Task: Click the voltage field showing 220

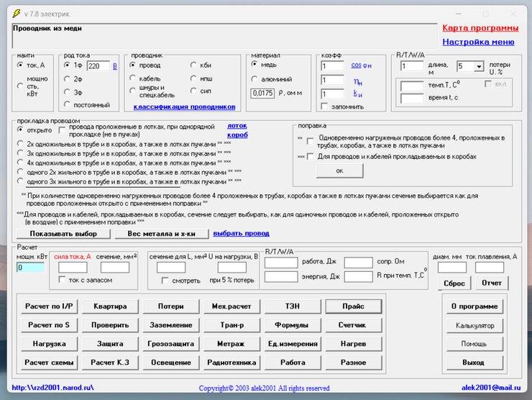Action: (98, 66)
